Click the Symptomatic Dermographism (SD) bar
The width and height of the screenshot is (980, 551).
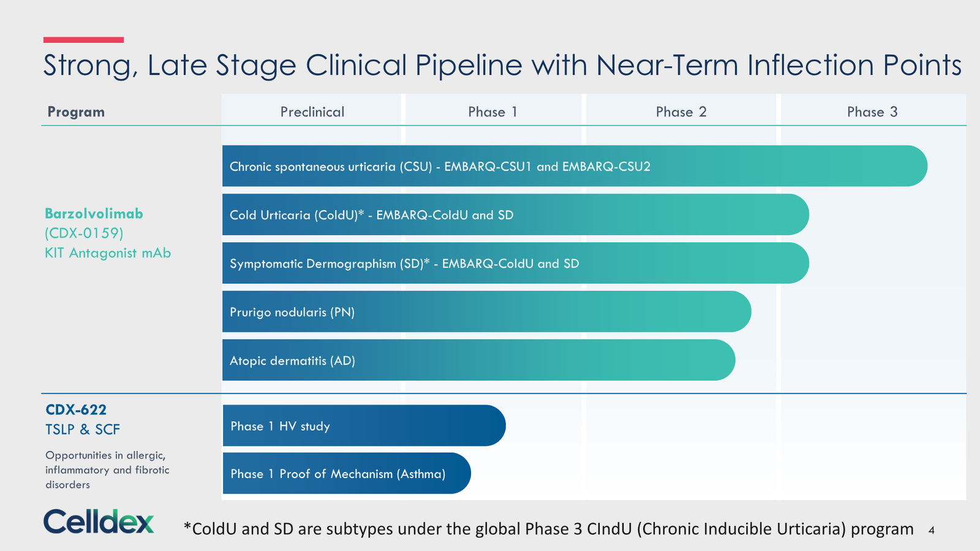coord(516,263)
